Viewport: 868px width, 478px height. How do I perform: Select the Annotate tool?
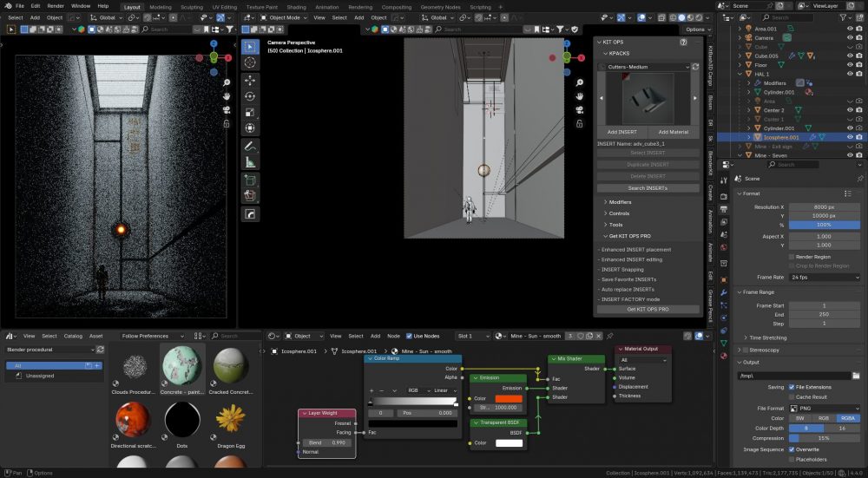coord(250,147)
